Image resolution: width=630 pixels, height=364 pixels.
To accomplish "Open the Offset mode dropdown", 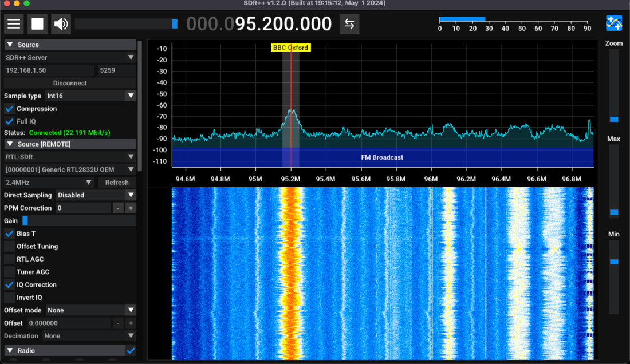I will (x=91, y=311).
